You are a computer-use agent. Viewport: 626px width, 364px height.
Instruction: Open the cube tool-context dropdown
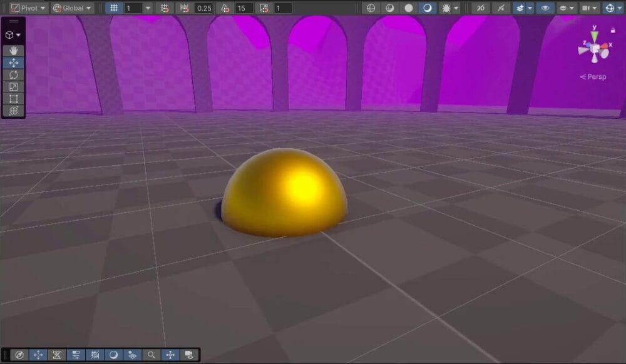(x=13, y=35)
